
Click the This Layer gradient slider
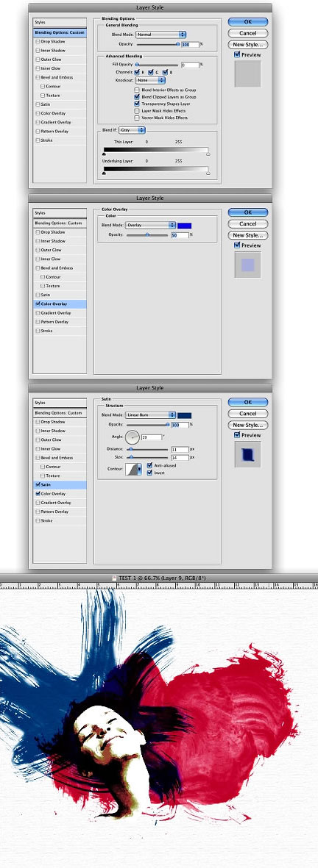(x=155, y=151)
